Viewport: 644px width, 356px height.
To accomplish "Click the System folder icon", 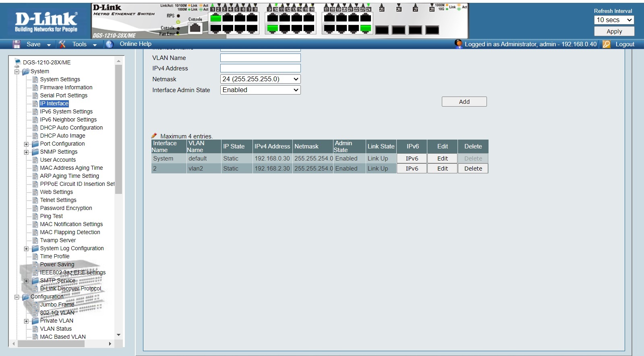I will tap(26, 72).
